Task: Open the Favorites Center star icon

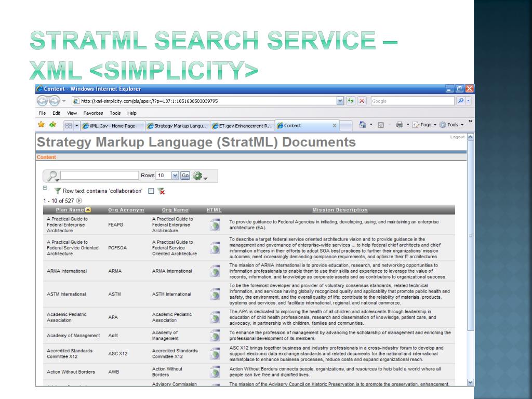Action: tap(41, 125)
